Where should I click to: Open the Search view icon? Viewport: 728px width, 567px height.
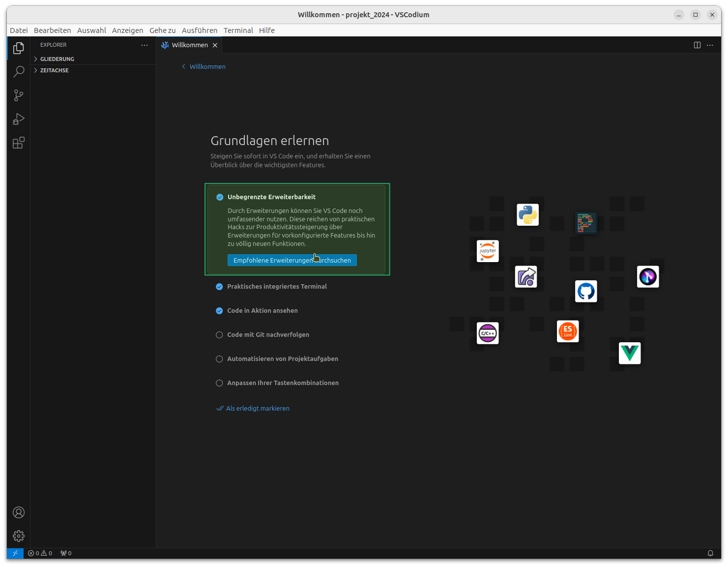point(19,72)
